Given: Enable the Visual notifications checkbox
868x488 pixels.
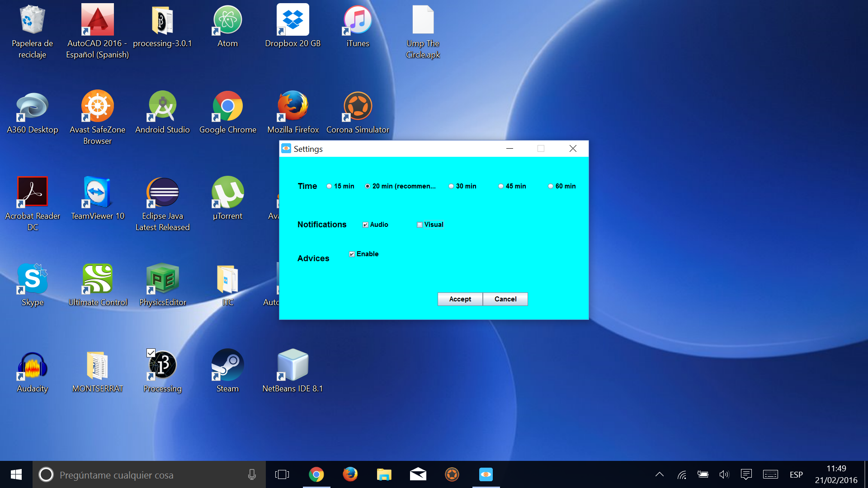Looking at the screenshot, I should tap(420, 225).
